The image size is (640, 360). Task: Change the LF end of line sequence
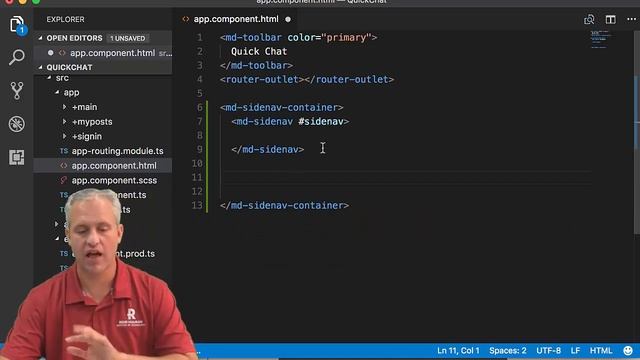tap(575, 351)
